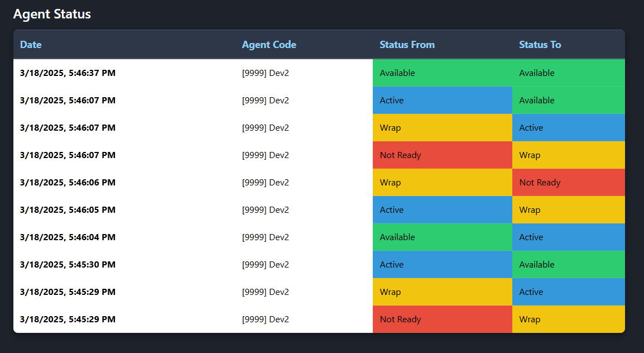Viewport: 644px width, 353px height.
Task: Click the agent code in the 5:46:04 PM row
Action: click(x=265, y=237)
